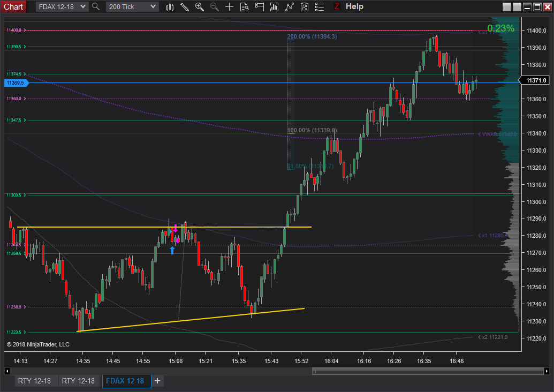Click the 11303.5 level label
Image resolution: width=554 pixels, height=392 pixels.
click(16, 195)
